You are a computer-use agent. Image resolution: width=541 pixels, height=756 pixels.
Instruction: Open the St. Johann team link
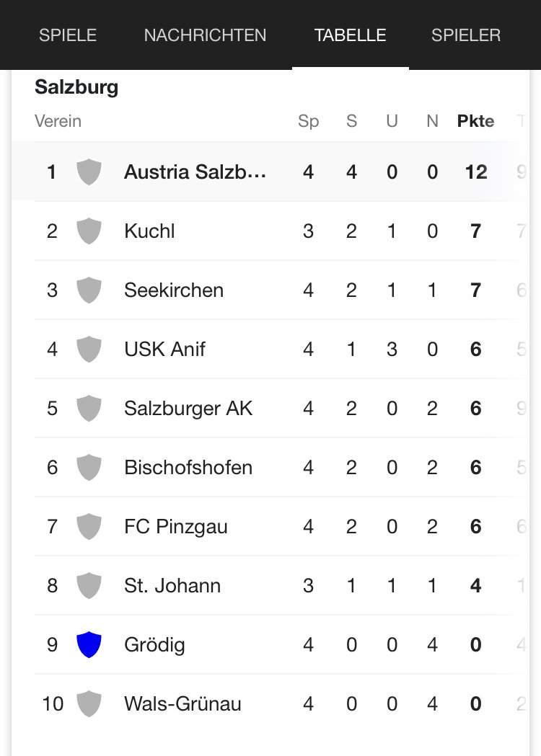[x=172, y=586]
